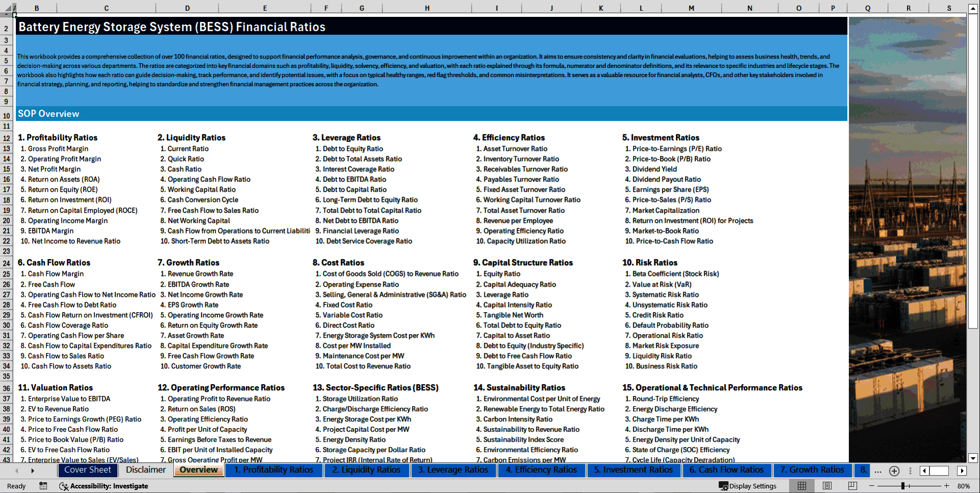The image size is (980, 493).
Task: Open the 4. Efficiency Ratios tab
Action: pos(542,470)
